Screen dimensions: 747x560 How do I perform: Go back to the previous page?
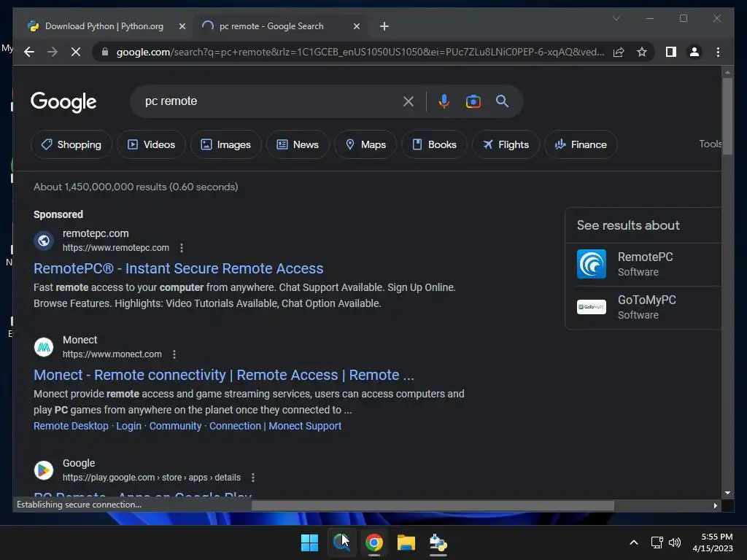29,52
